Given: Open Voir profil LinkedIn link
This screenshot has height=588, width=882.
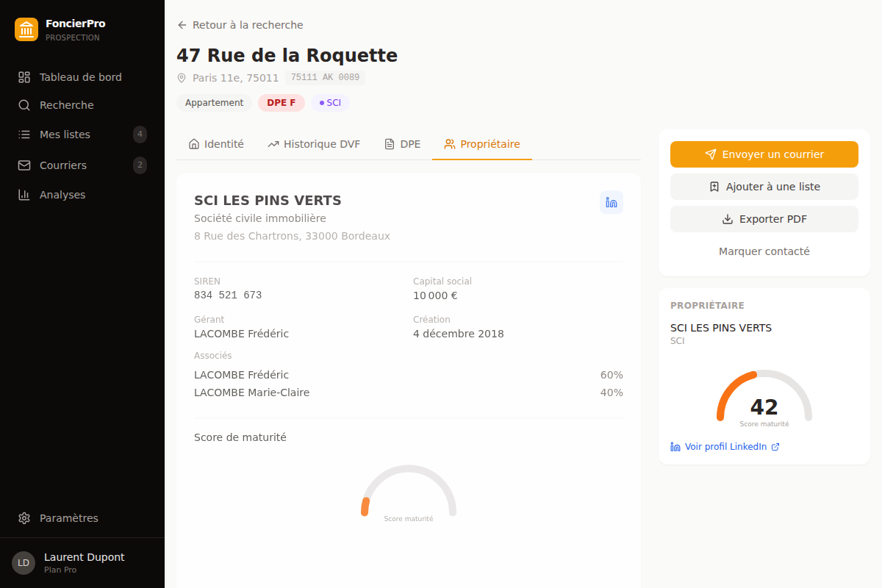Looking at the screenshot, I should click(725, 447).
